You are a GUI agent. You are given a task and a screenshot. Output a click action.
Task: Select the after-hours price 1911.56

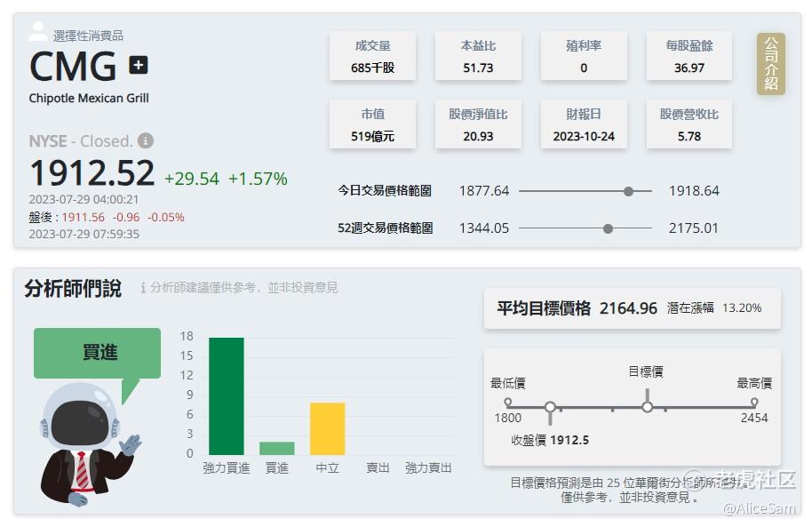pyautogui.click(x=83, y=217)
